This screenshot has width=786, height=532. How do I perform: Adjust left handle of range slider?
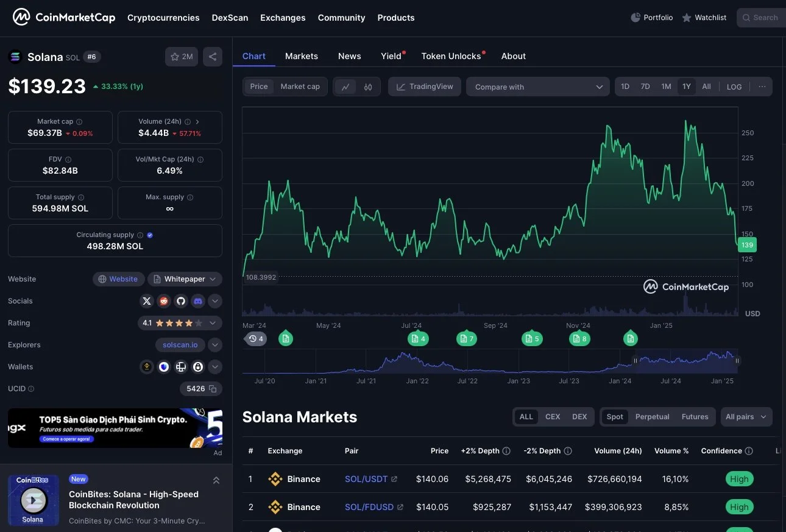click(x=636, y=361)
